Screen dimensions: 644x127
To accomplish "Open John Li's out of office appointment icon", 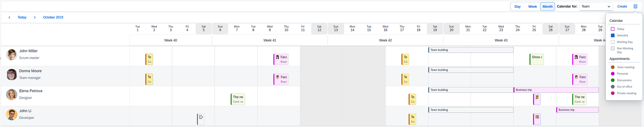I will point(201,119).
